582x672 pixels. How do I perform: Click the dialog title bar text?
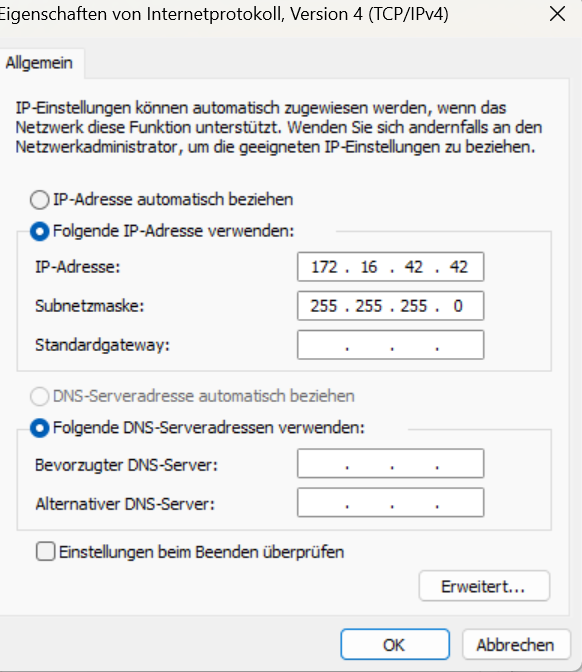click(x=223, y=14)
